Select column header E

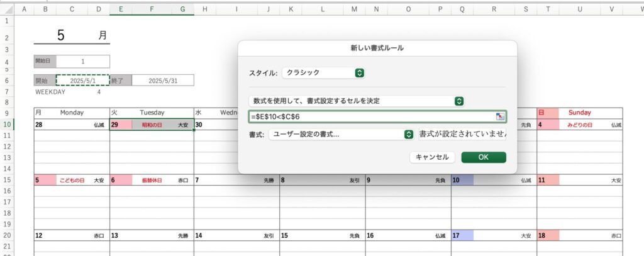121,9
